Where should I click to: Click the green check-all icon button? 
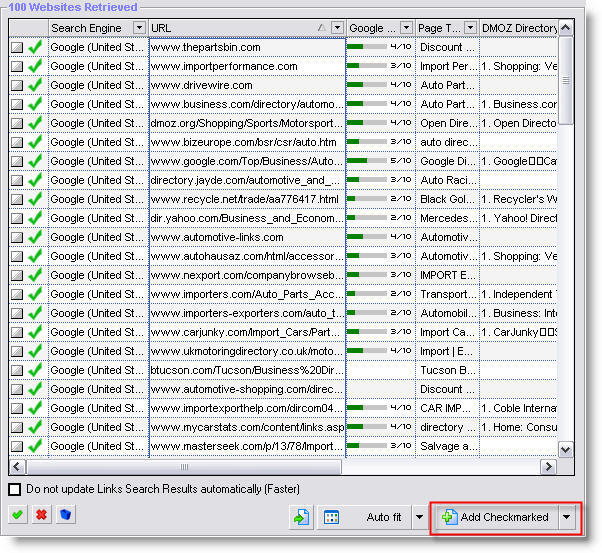click(x=17, y=515)
